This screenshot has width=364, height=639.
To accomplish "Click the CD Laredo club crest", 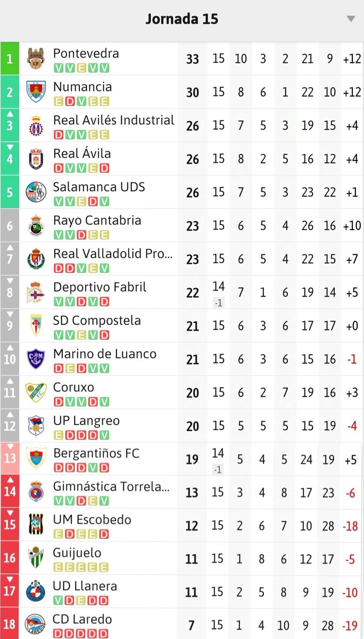I will tap(36, 624).
